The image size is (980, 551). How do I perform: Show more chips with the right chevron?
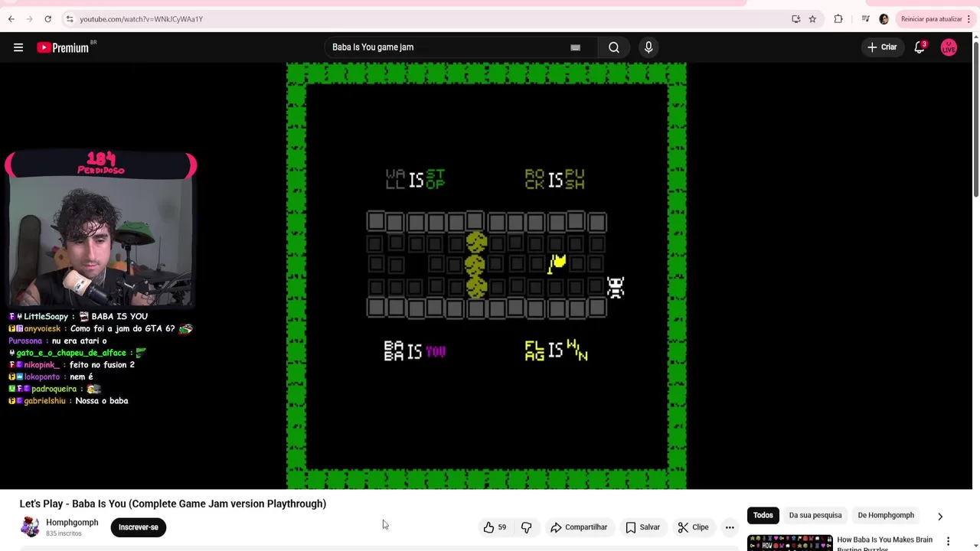[940, 516]
